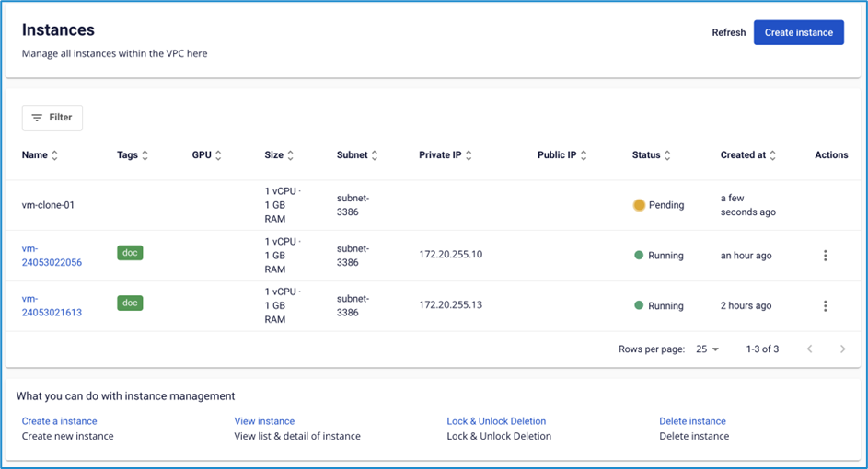Open the Lock & Unlock Deletion guide
Viewport: 868px width, 469px height.
coord(496,421)
